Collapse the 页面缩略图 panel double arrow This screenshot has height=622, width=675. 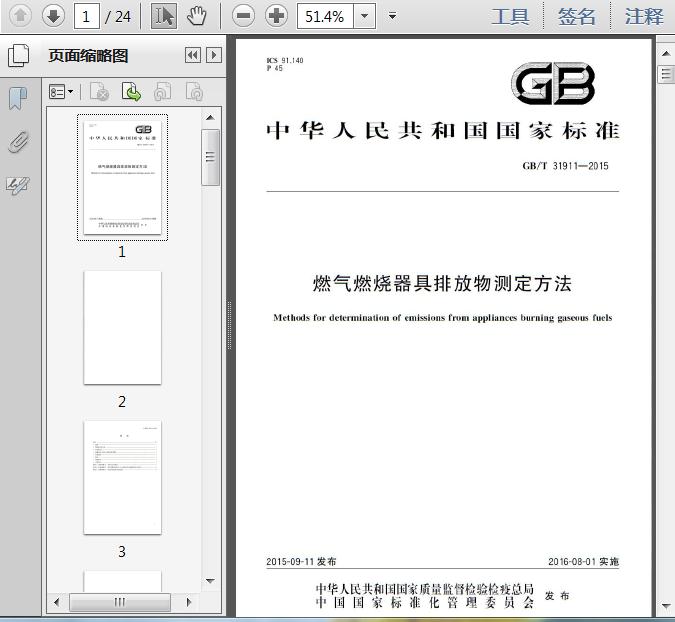coord(193,55)
